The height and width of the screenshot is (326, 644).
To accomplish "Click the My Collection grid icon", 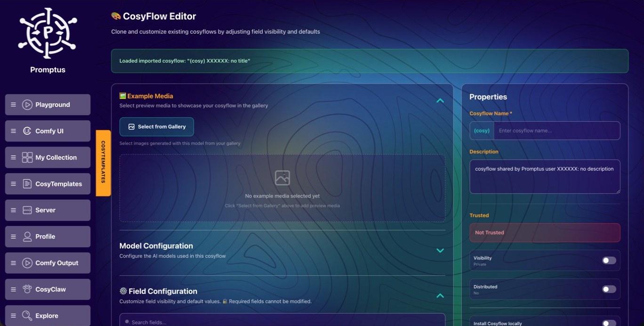I will pyautogui.click(x=27, y=158).
